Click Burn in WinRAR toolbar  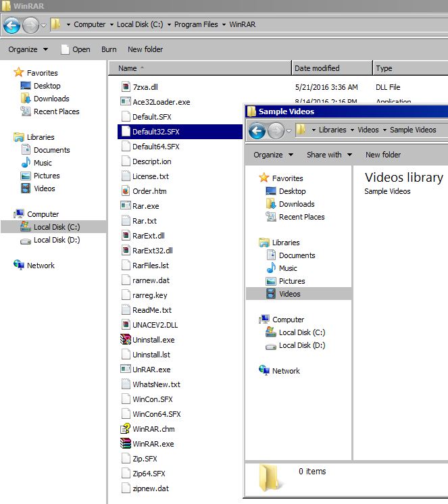(x=109, y=49)
